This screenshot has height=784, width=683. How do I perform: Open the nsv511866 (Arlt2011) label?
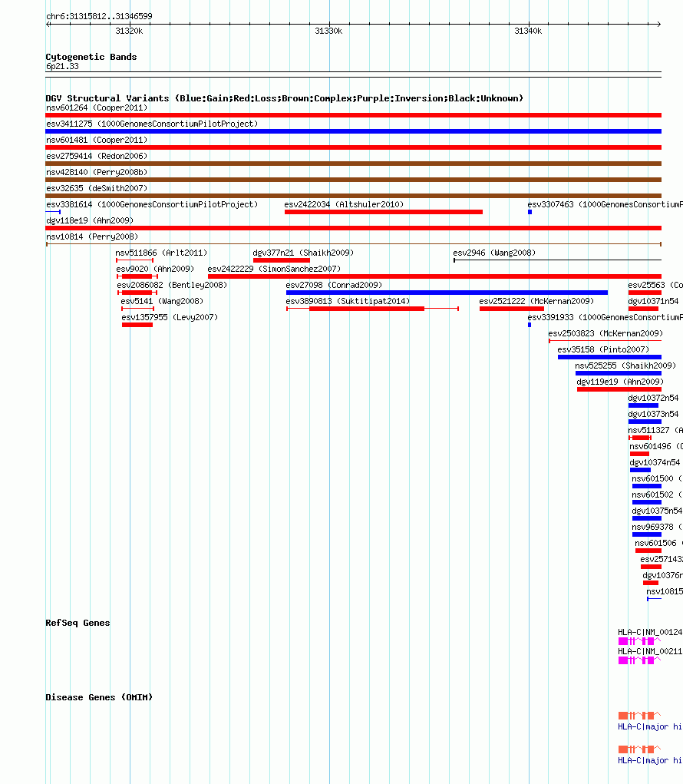pos(161,253)
